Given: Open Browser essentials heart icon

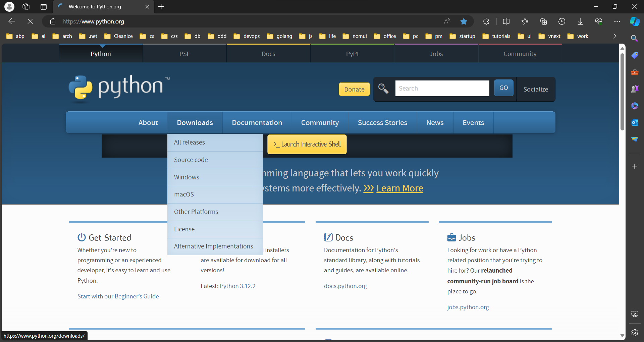Looking at the screenshot, I should point(599,21).
